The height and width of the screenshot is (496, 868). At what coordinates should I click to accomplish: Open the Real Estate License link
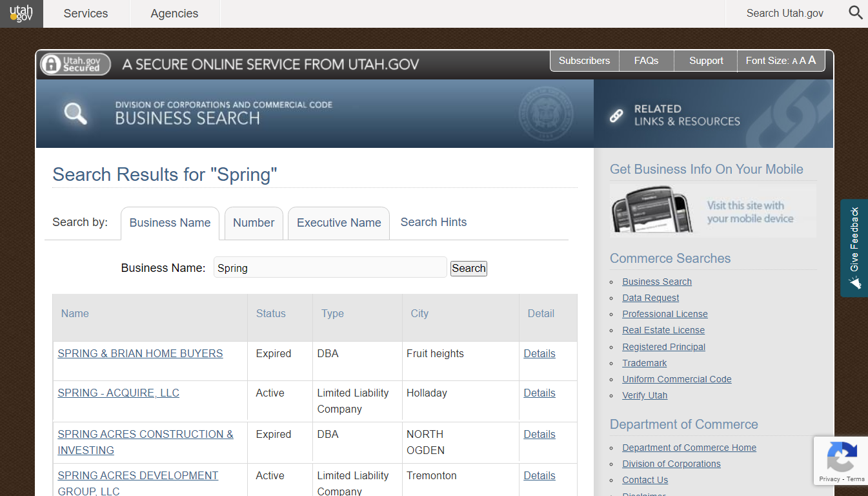pyautogui.click(x=663, y=330)
